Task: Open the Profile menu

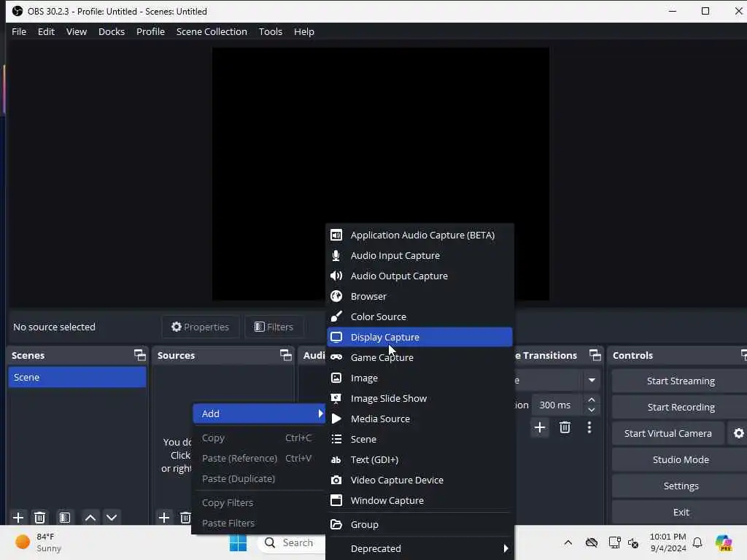Action: 150,31
